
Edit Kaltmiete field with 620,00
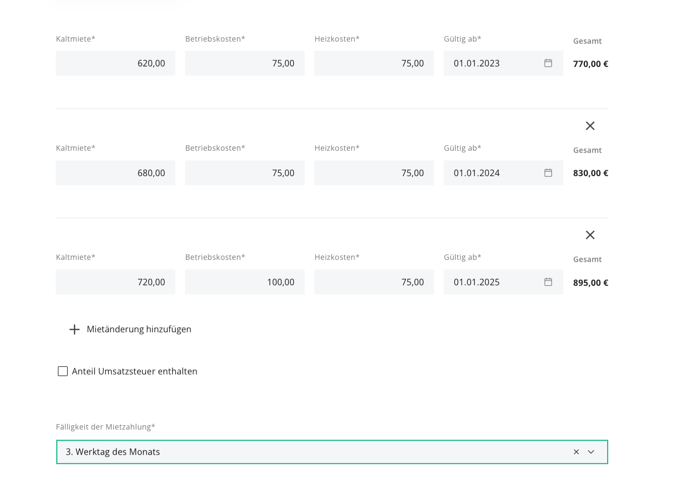(115, 63)
